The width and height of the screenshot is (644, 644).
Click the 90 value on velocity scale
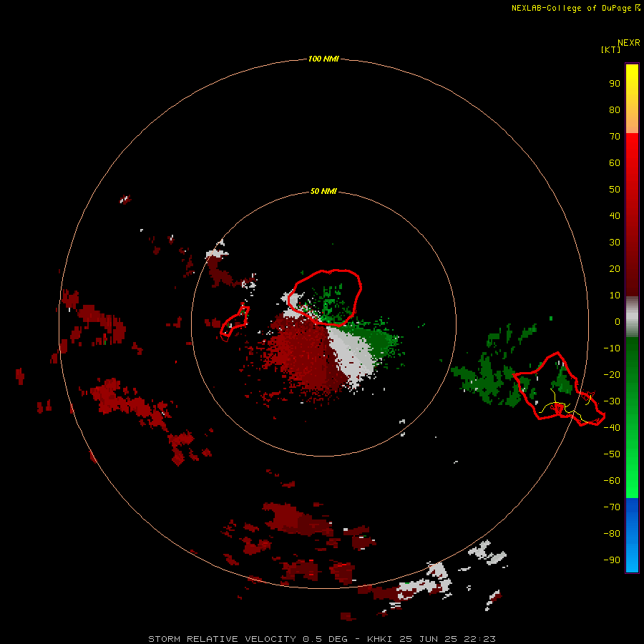click(x=615, y=84)
